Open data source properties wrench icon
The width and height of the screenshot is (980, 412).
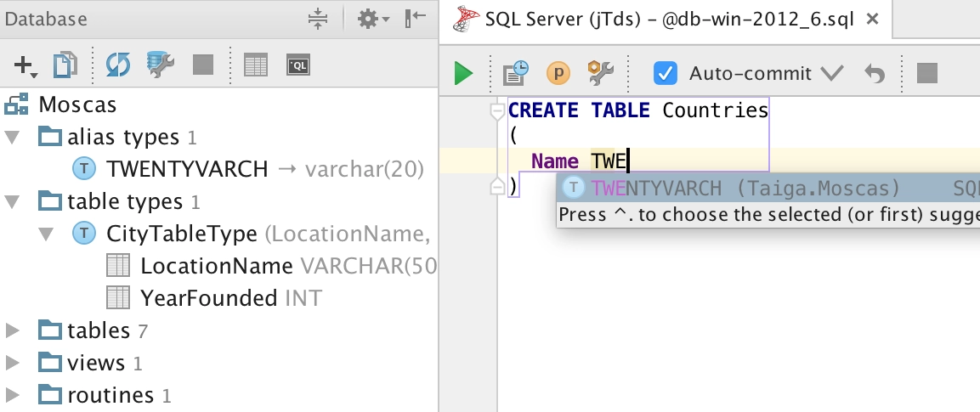(160, 65)
